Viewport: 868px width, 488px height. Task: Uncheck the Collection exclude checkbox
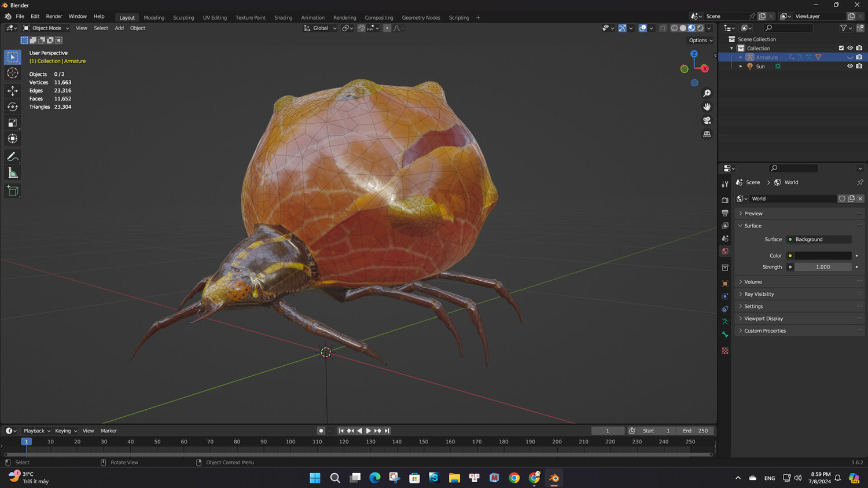point(841,48)
